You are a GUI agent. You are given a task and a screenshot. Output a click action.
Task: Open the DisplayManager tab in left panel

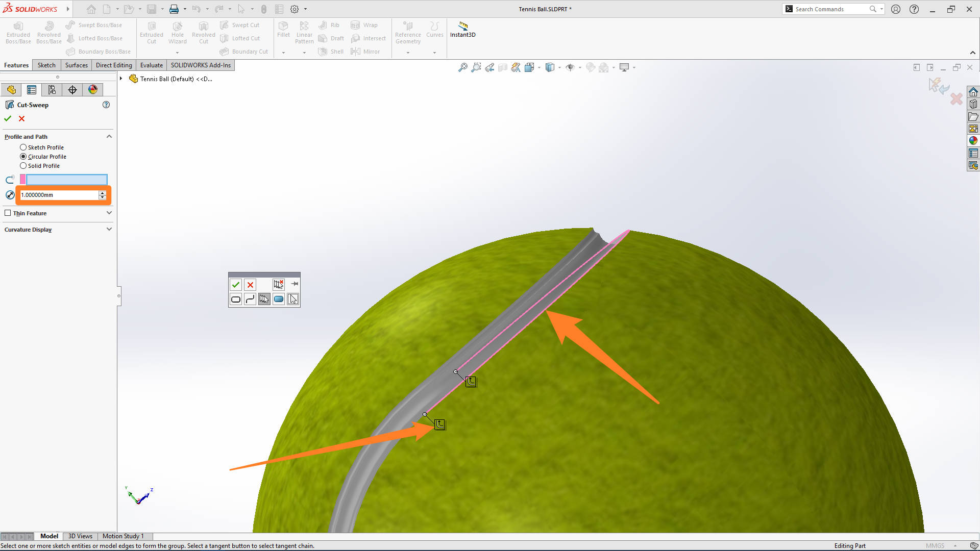92,89
